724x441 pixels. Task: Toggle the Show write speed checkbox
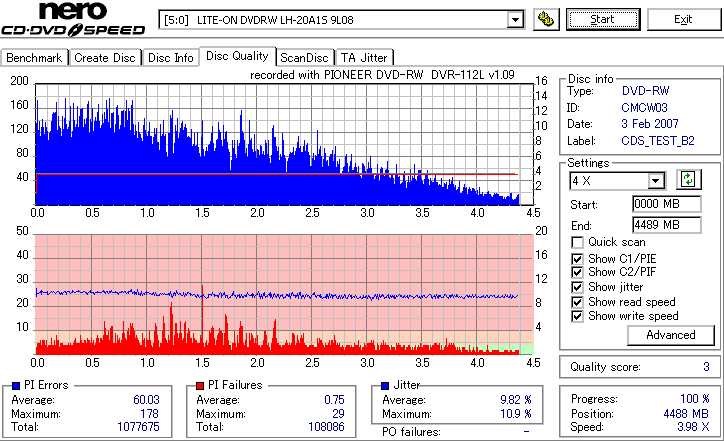click(577, 316)
